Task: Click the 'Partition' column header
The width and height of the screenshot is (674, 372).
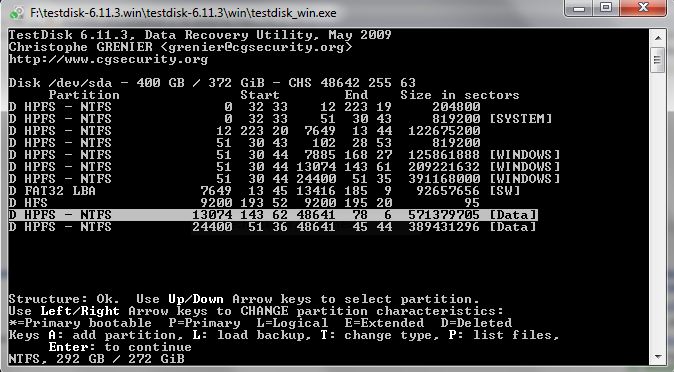Action: click(84, 95)
